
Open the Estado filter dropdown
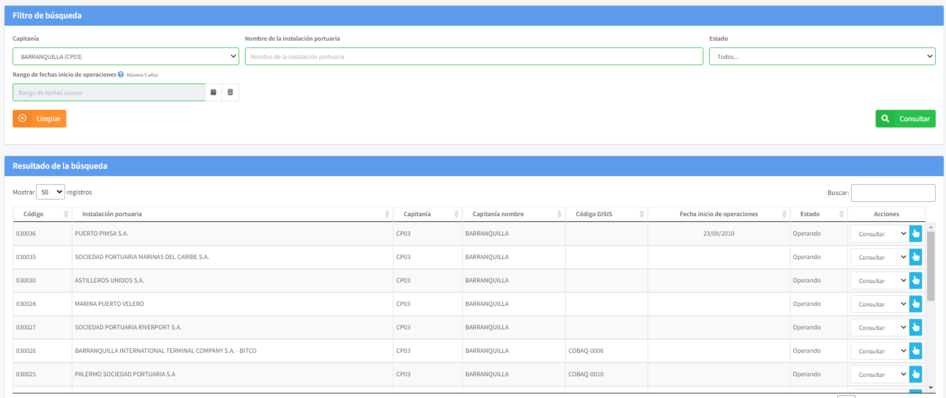[822, 57]
